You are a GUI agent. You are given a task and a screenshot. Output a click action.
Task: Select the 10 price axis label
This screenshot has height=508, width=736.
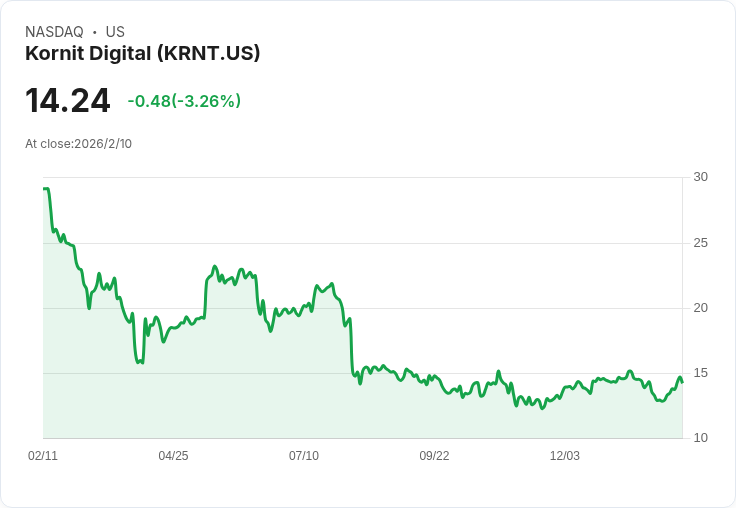click(700, 438)
